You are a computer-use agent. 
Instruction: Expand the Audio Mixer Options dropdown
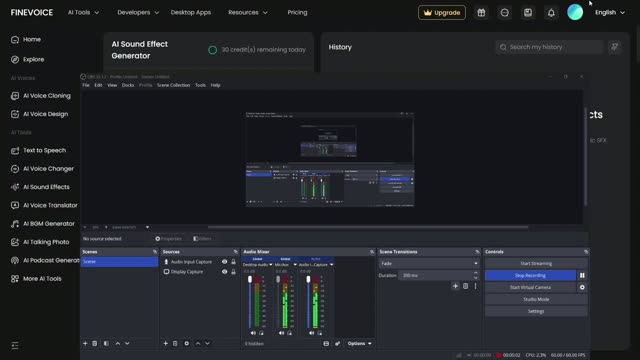tap(359, 344)
